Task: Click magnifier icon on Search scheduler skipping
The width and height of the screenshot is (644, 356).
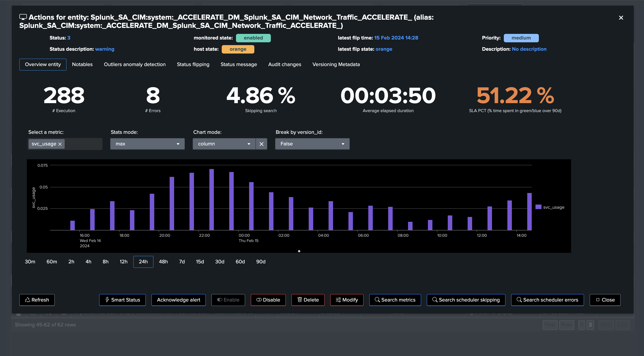Action: pos(435,300)
